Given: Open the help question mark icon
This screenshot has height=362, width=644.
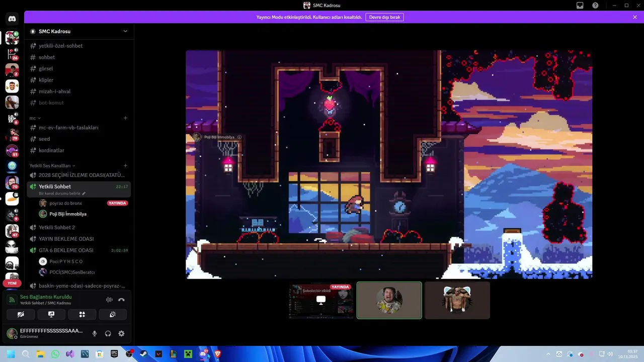Looking at the screenshot, I should pos(595,6).
